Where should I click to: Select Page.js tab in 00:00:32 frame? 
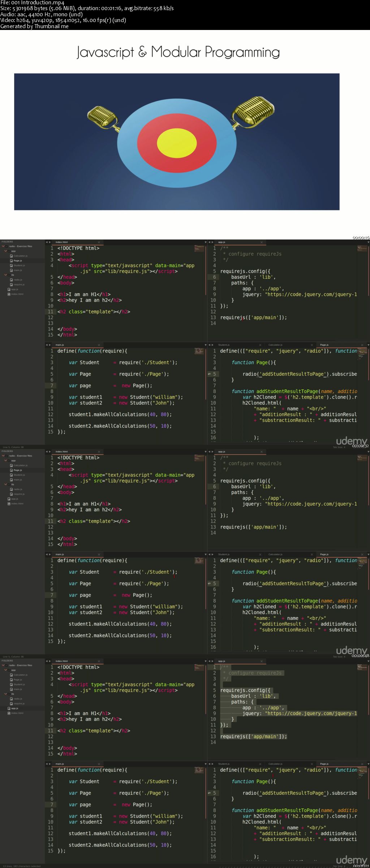[x=341, y=345]
